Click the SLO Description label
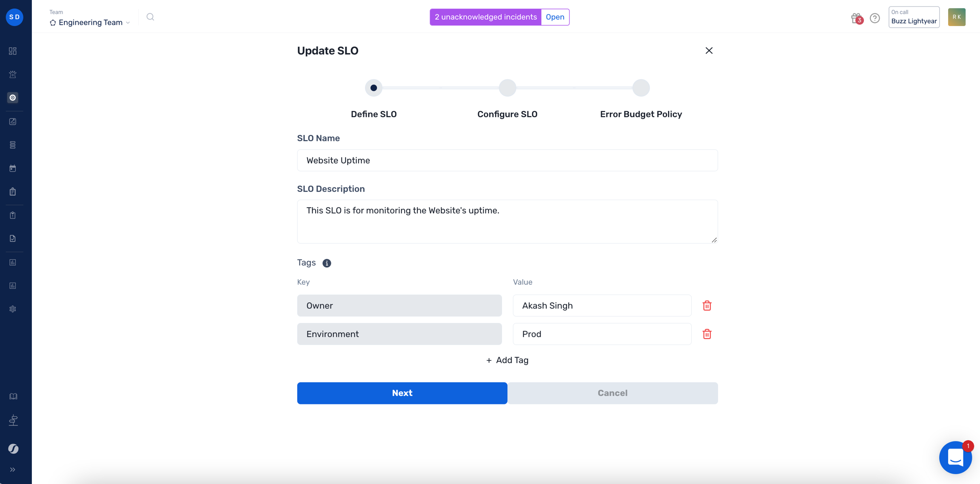980x484 pixels. coord(331,189)
